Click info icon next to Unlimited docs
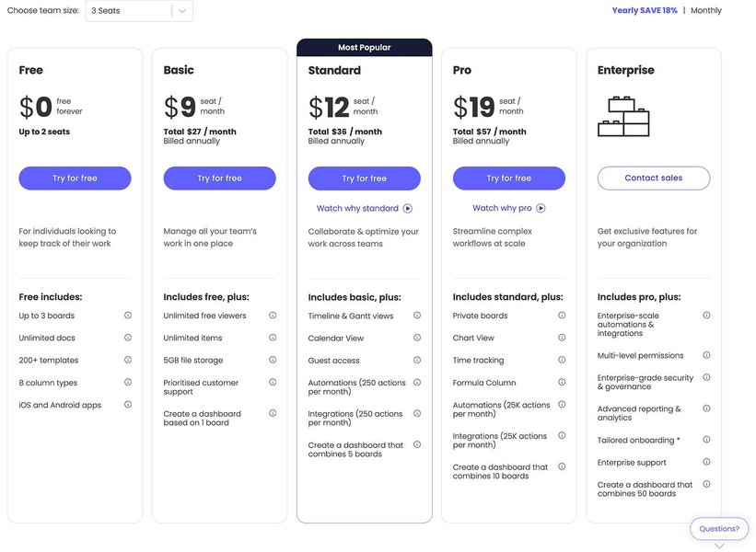The width and height of the screenshot is (756, 552). [x=128, y=337]
